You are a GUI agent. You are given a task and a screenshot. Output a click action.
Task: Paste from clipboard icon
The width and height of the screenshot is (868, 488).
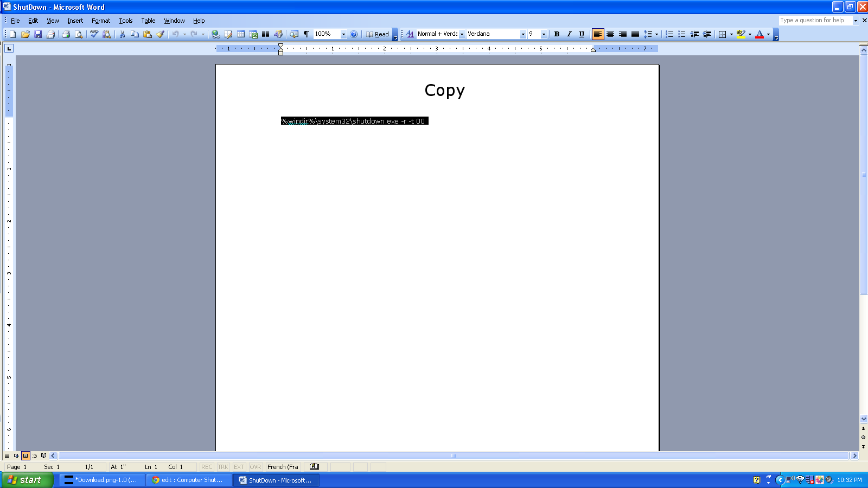click(148, 34)
